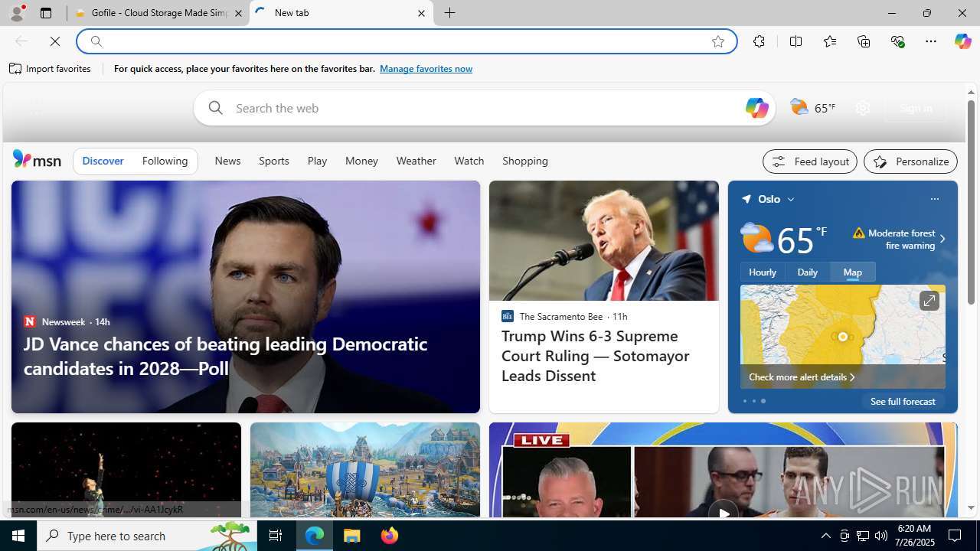Click Check more alert details
980x551 pixels.
802,377
